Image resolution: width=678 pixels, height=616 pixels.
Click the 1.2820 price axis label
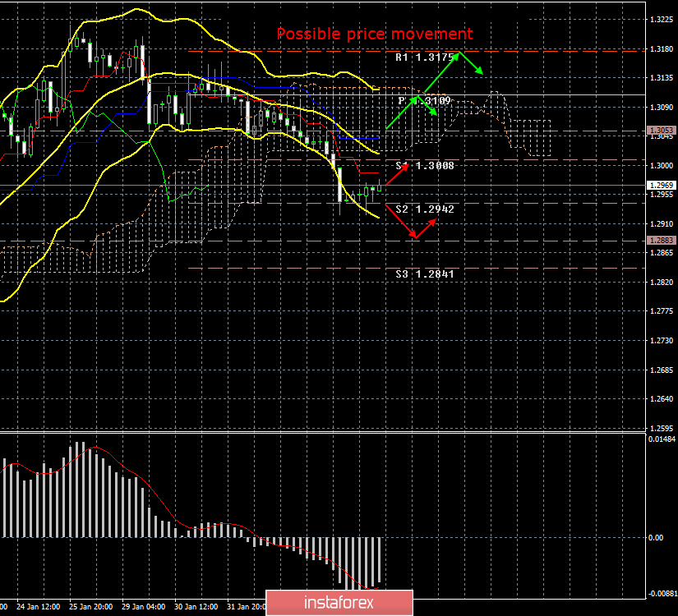(662, 283)
